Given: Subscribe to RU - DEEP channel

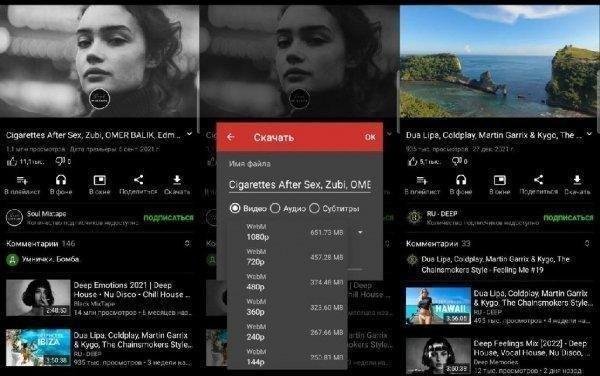Looking at the screenshot, I should (568, 218).
